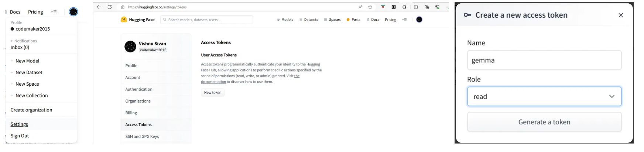Click the Role dropdown chevron arrow
Screen dimensions: 644x152
click(612, 96)
